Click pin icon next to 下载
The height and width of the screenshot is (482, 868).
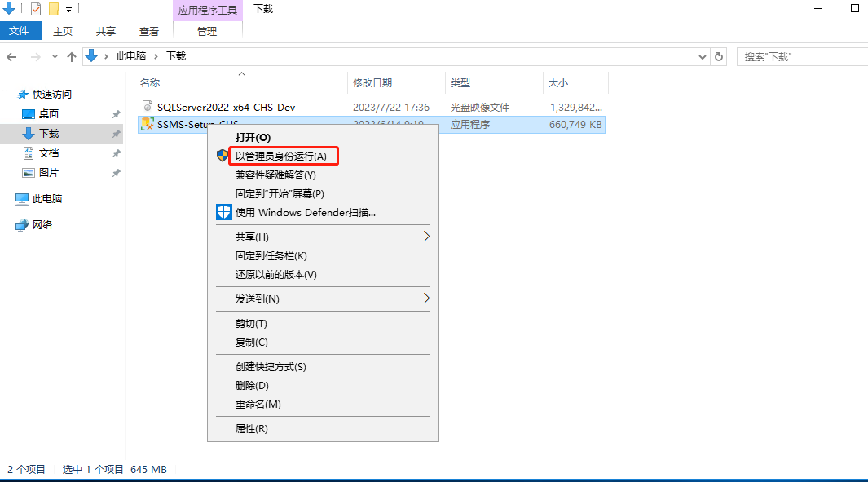click(117, 134)
